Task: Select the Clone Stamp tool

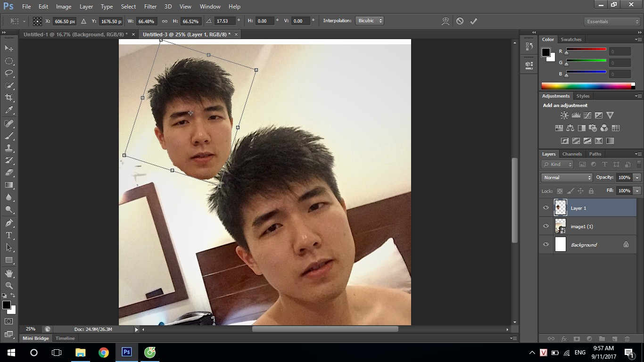Action: (x=9, y=148)
